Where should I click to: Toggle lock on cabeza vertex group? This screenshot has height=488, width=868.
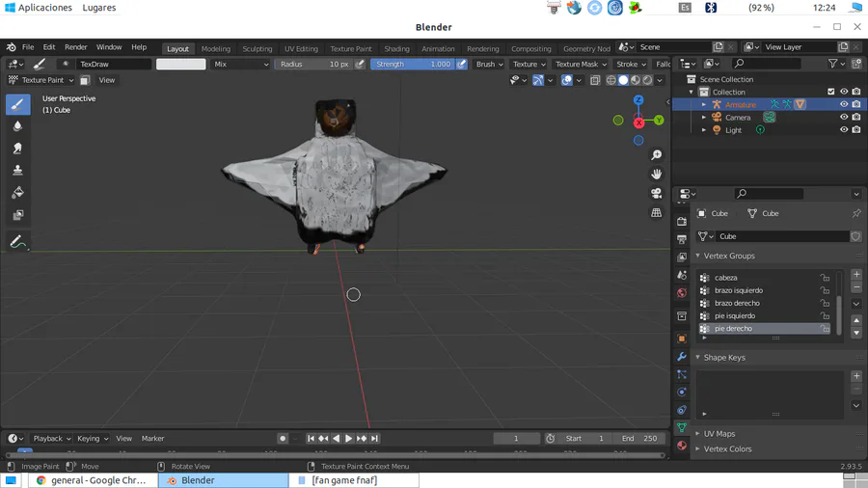[825, 278]
